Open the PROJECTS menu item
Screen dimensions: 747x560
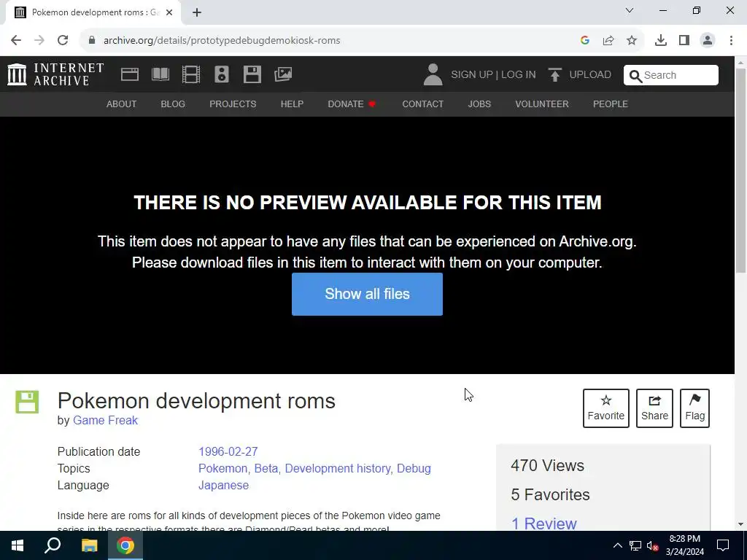233,104
